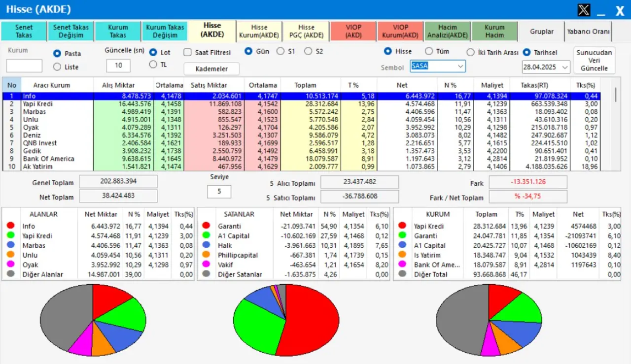Click the green dot beside Yapi Kredi in ALANLAR
Viewport: 631px width, 364px height.
click(x=10, y=236)
